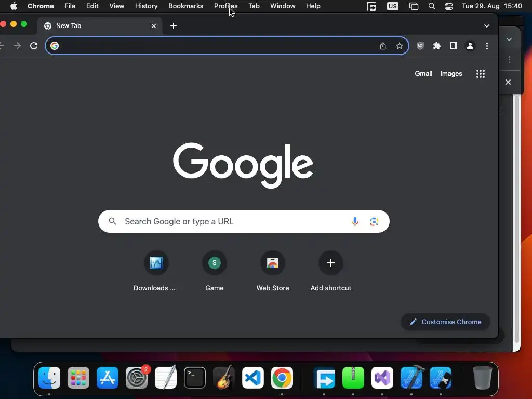This screenshot has width=532, height=399.
Task: Open the uBlock Origin shield extension
Action: 420,46
